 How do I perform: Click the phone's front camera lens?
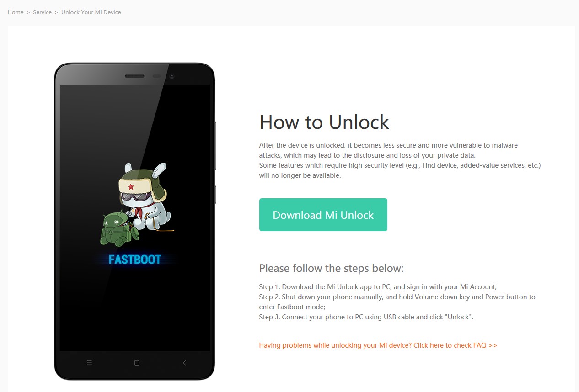[172, 76]
